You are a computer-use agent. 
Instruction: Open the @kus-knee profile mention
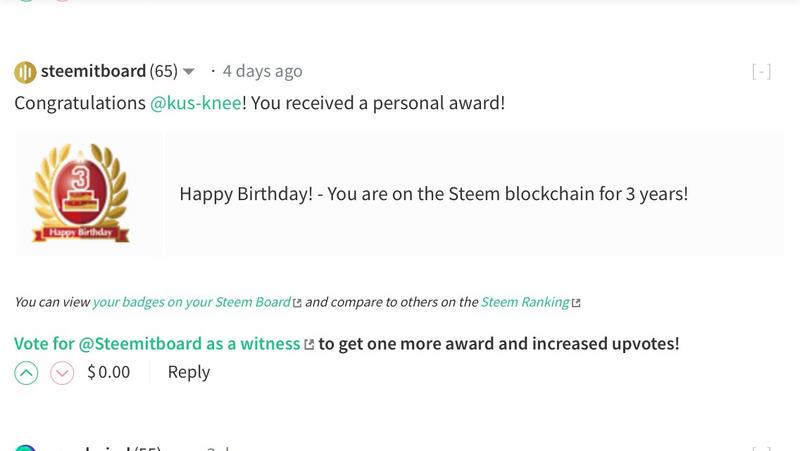195,103
